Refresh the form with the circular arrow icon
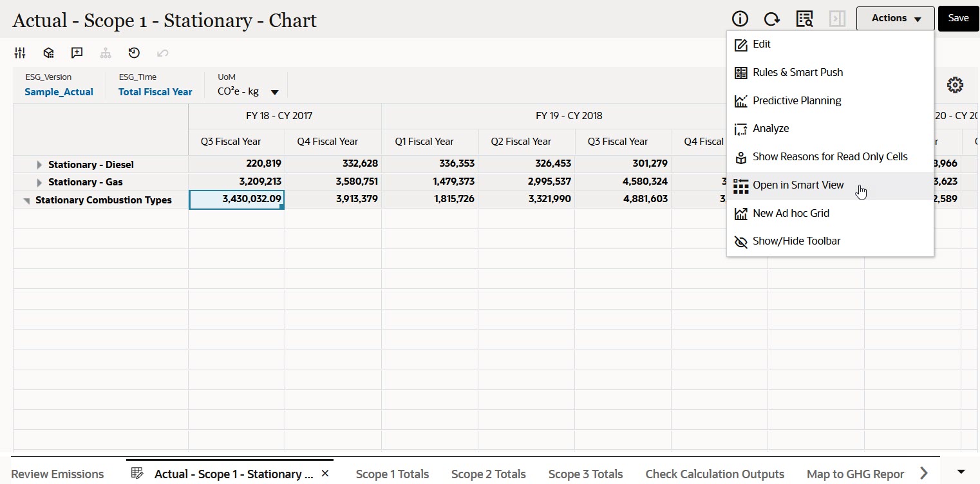The width and height of the screenshot is (980, 484). coord(772,19)
